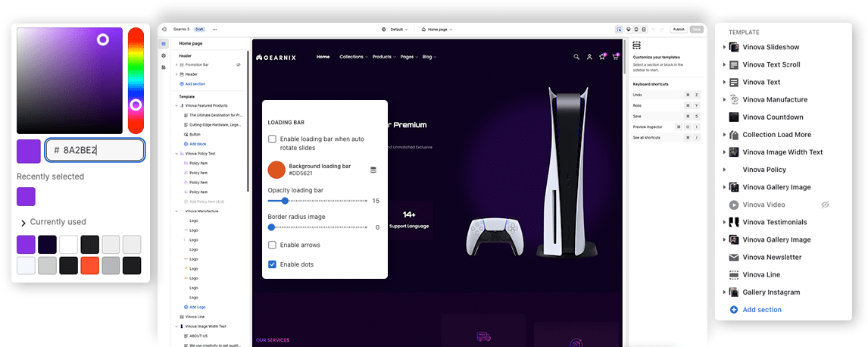Select the Sections panel icon in editor sidebar

(x=164, y=44)
